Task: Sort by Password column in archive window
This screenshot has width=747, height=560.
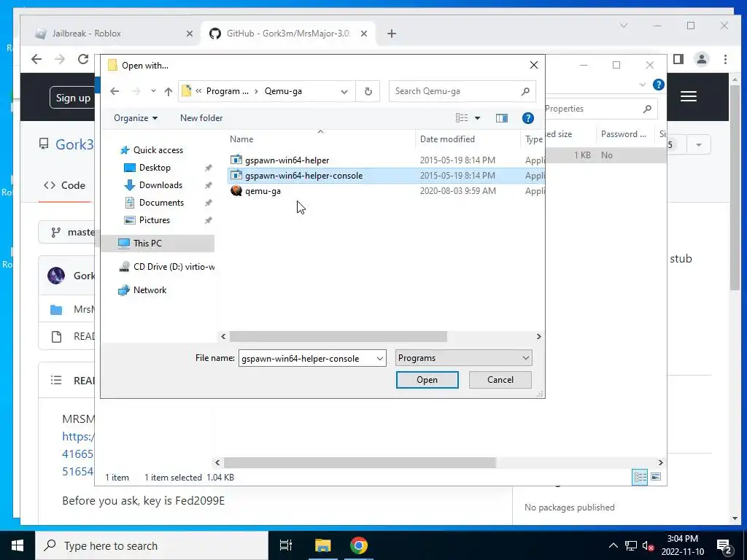Action: coord(625,134)
